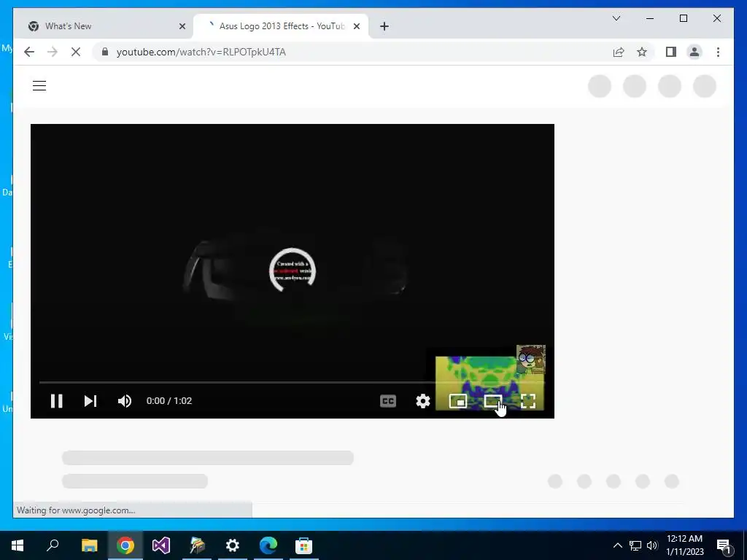
Task: Close the What's New tab
Action: pos(182,26)
